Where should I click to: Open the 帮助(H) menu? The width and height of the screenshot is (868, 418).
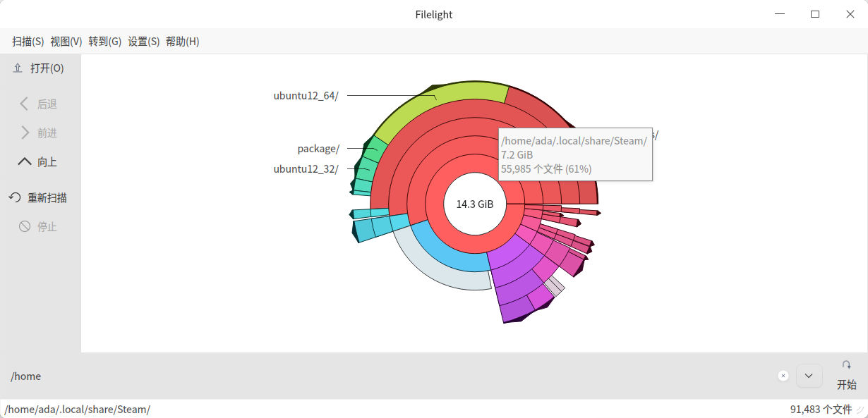click(x=183, y=42)
